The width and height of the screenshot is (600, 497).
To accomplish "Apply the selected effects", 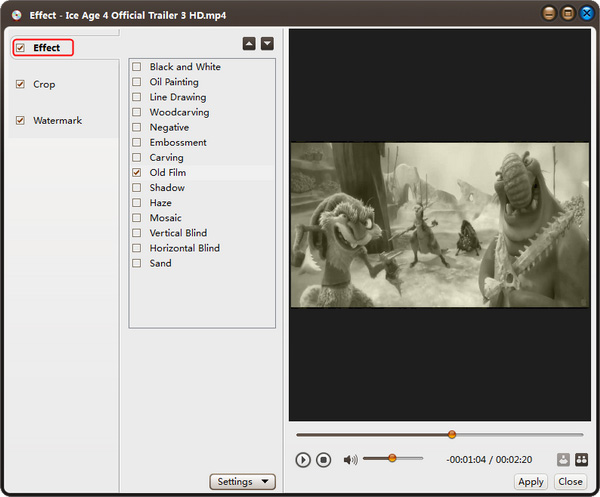I will coord(531,482).
